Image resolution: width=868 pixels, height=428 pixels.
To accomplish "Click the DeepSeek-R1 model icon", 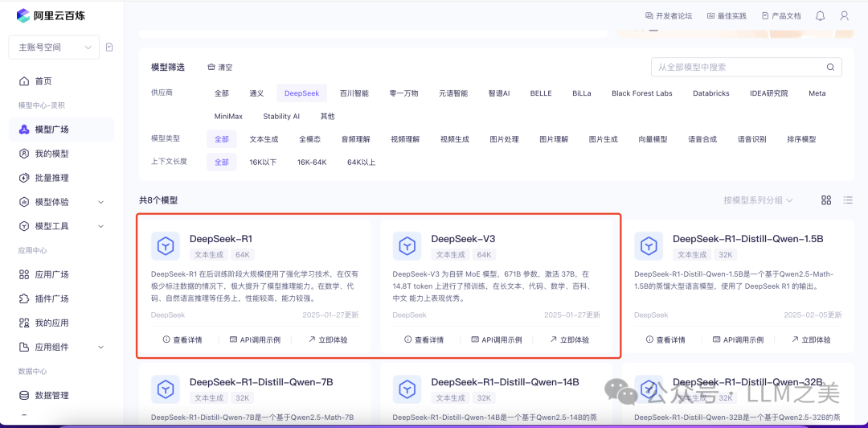I will (166, 246).
